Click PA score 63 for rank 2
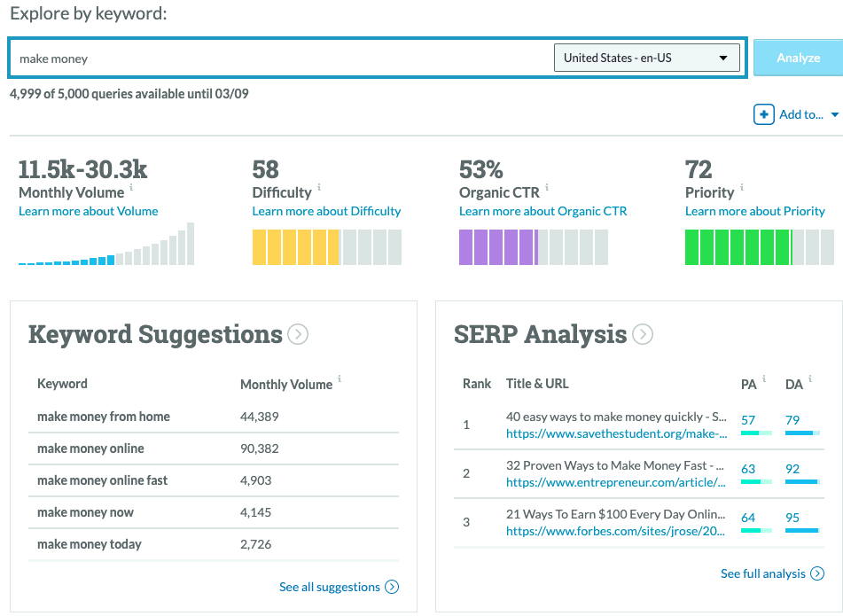Image resolution: width=843 pixels, height=616 pixels. 748,469
